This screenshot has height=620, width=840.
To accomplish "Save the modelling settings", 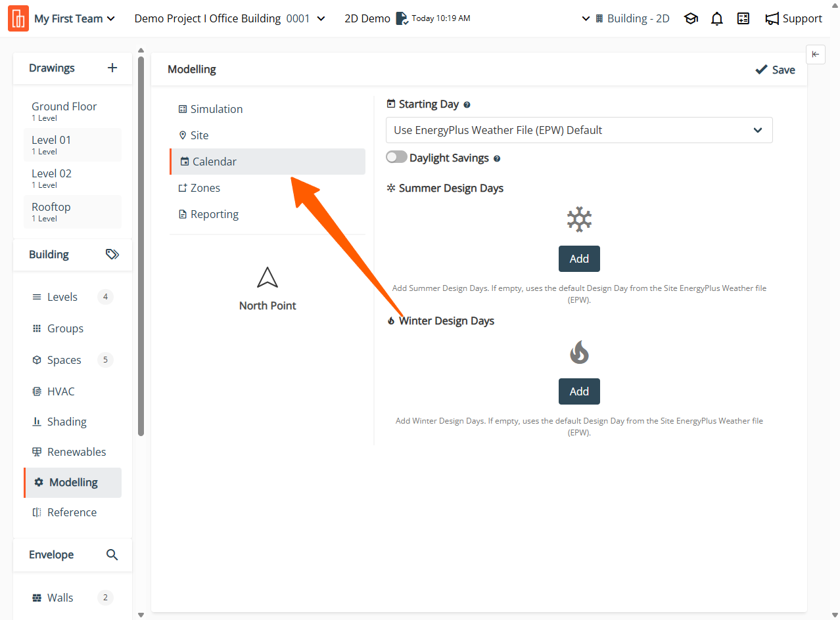I will 776,70.
